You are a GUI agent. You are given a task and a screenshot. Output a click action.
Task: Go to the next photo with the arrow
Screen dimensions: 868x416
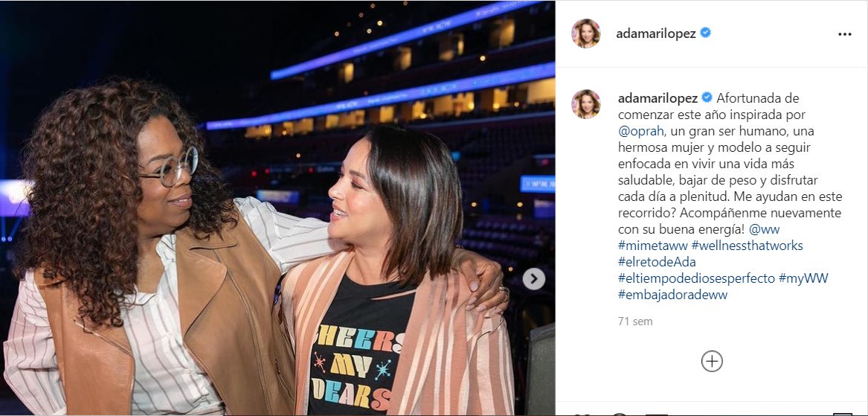pos(533,278)
